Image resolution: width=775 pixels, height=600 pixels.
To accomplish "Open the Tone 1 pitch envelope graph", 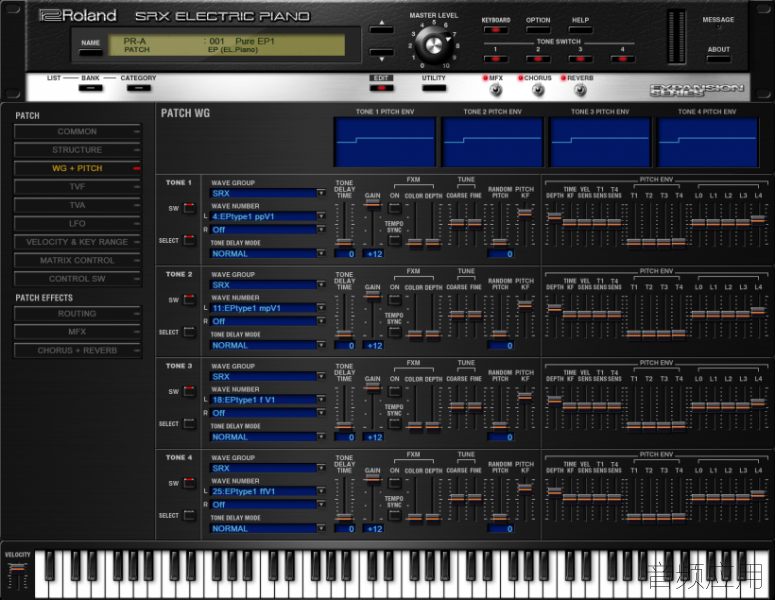I will click(385, 141).
